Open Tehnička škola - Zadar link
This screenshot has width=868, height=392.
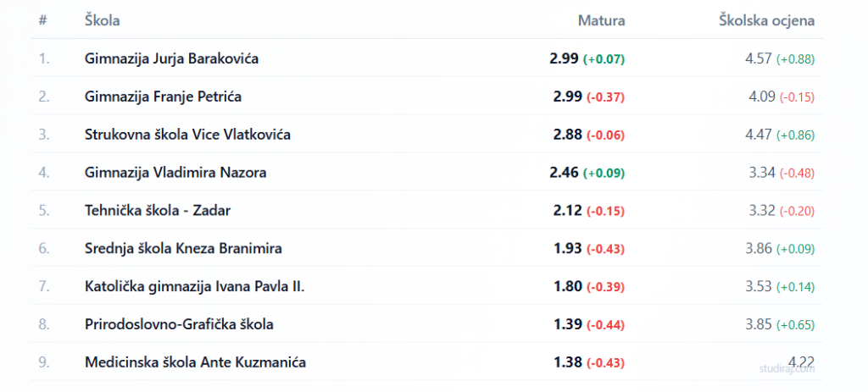[x=158, y=211]
